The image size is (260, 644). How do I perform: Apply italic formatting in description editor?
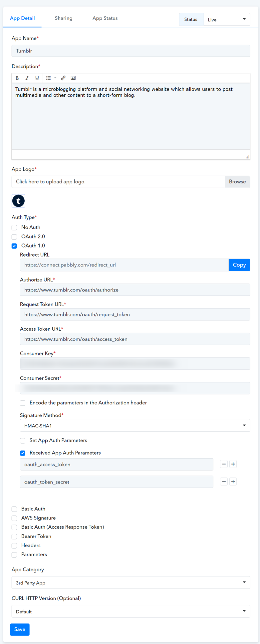[27, 78]
